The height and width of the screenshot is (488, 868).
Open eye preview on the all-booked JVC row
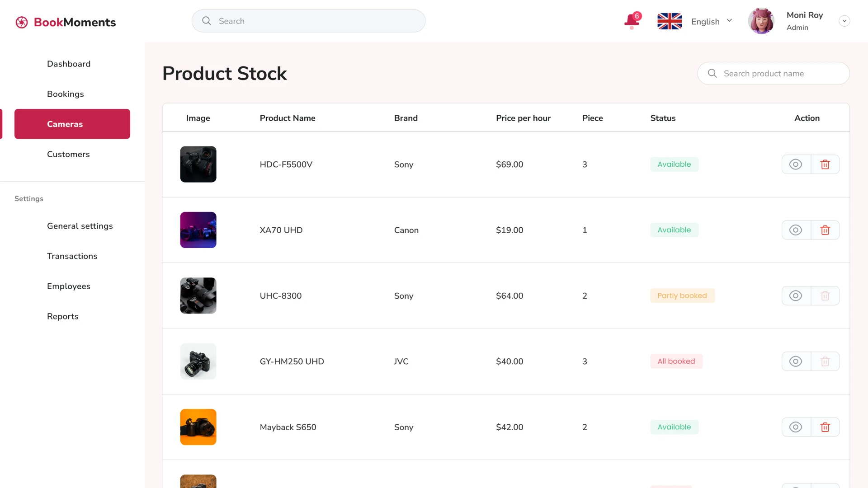click(796, 361)
